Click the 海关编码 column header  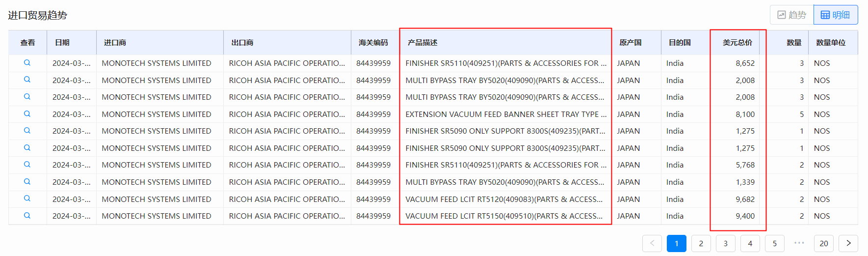(373, 43)
